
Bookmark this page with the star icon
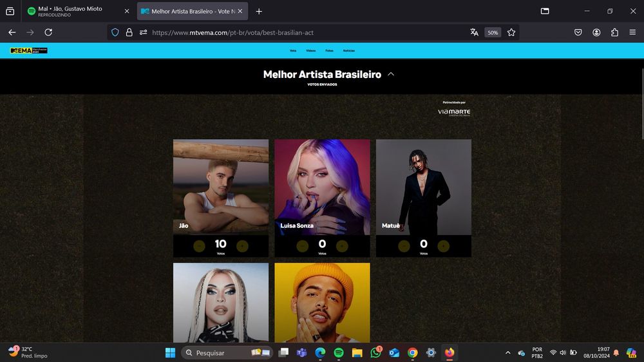pyautogui.click(x=511, y=32)
